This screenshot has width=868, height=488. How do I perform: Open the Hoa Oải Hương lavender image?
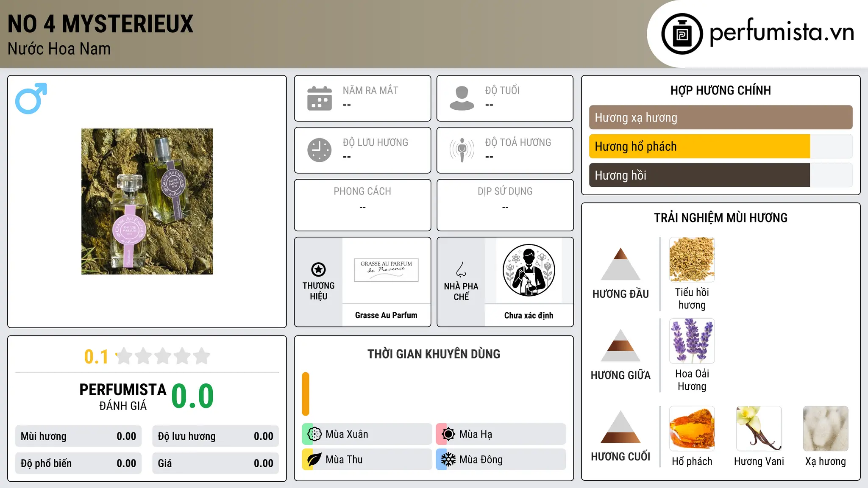[x=692, y=341]
